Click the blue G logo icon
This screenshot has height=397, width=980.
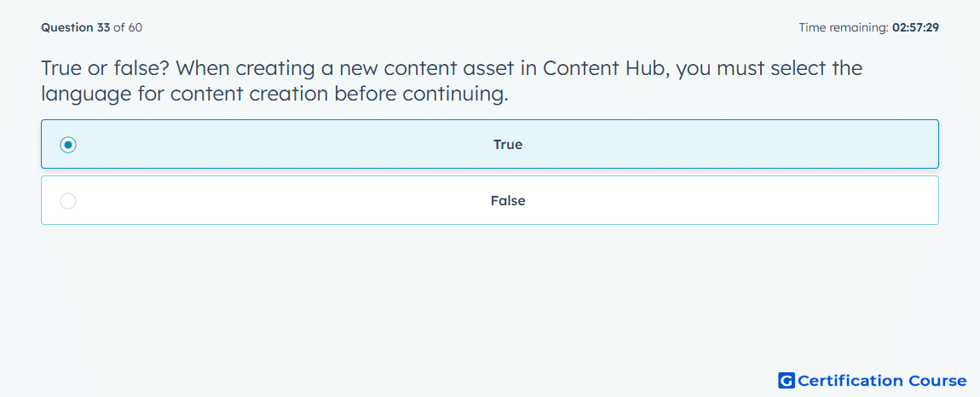pos(787,380)
